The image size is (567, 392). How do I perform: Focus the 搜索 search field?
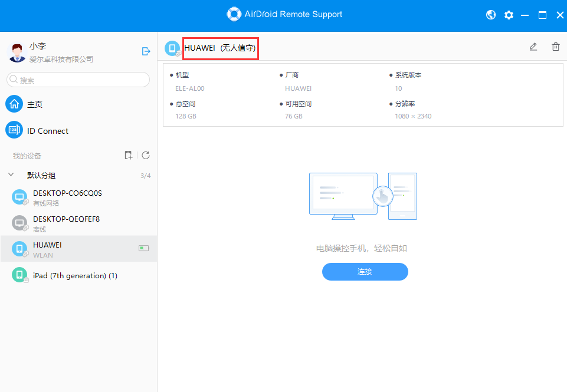(x=78, y=80)
